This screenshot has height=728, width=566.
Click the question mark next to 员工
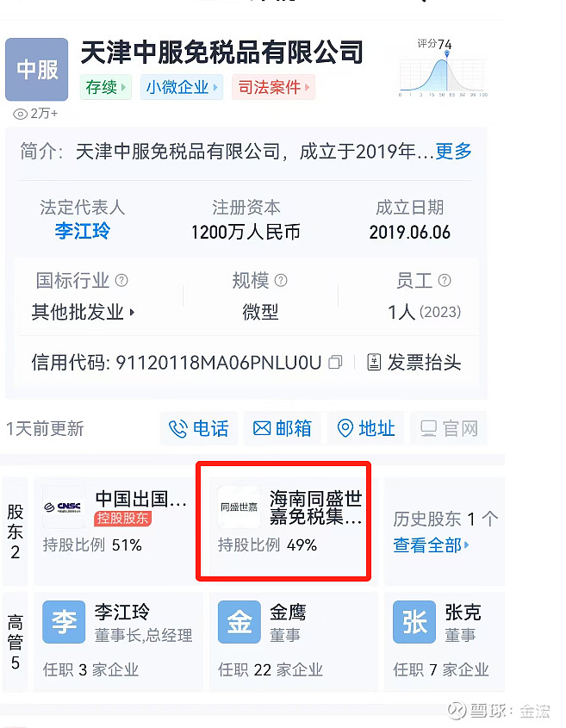coord(445,280)
